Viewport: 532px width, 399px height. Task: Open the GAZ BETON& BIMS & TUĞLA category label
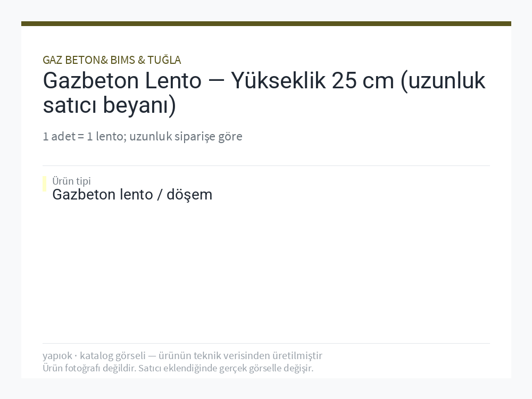click(x=112, y=60)
